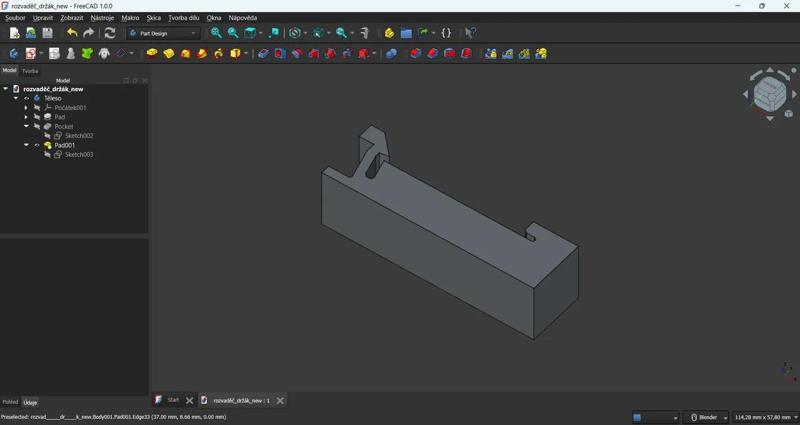
Task: Activate the What's This help cursor
Action: [470, 33]
